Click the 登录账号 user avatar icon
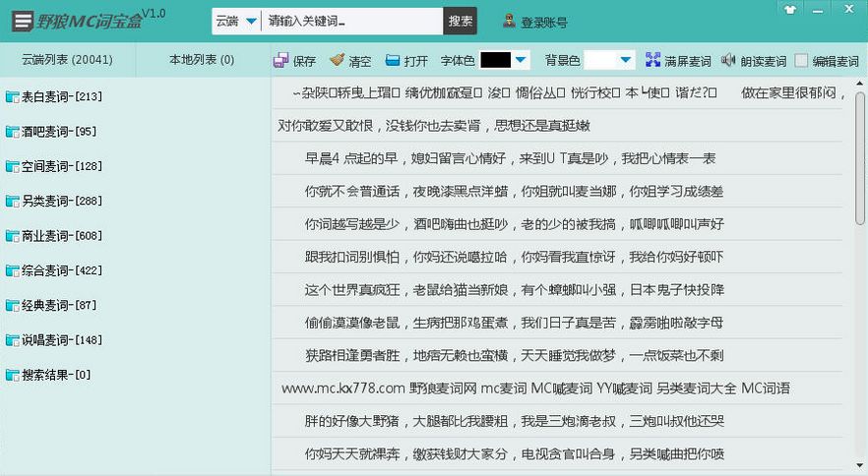The image size is (868, 476). (x=509, y=21)
